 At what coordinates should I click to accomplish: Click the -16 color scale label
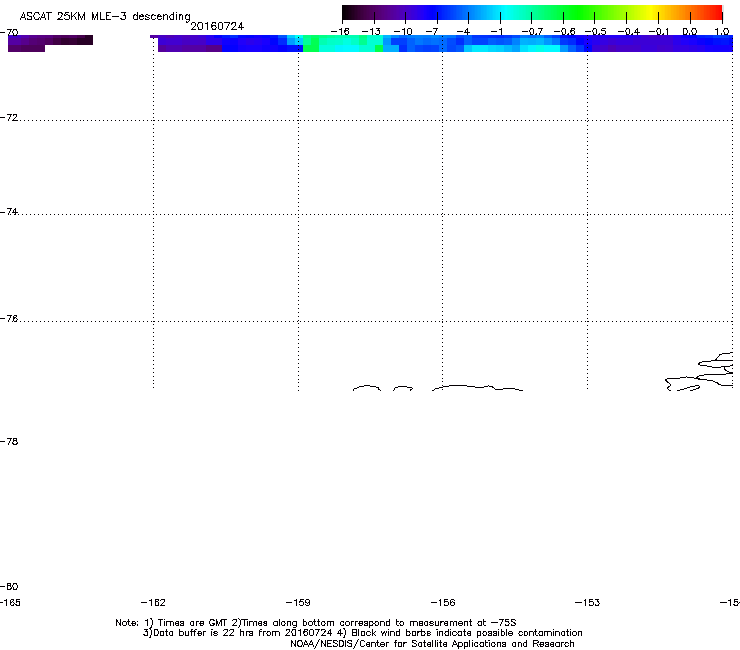click(x=340, y=32)
